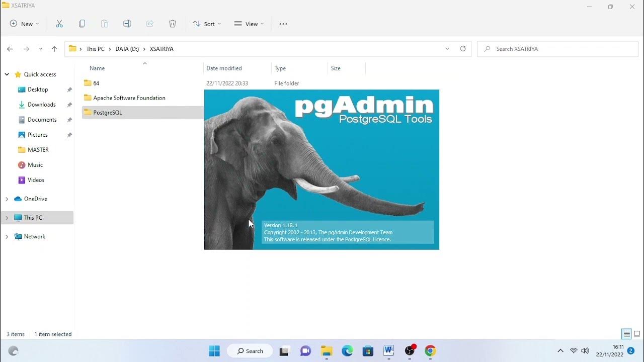The width and height of the screenshot is (644, 362).
Task: Click the Copy icon in toolbar
Action: 82,24
